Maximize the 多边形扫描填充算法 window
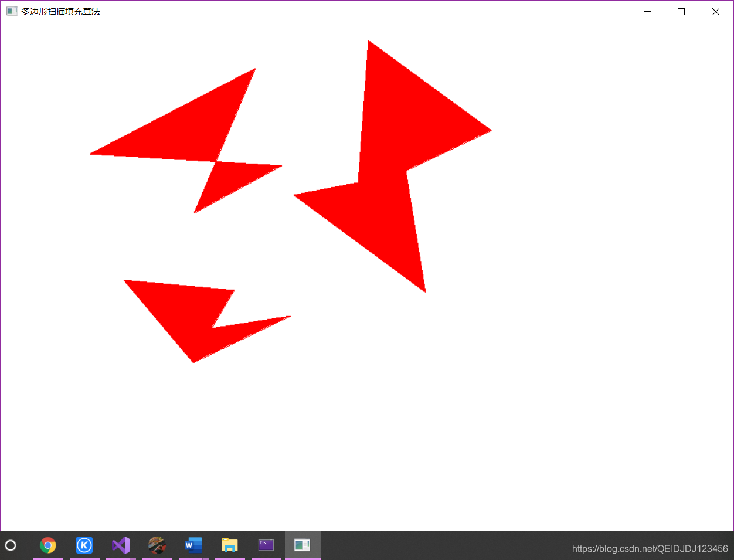The height and width of the screenshot is (560, 734). coord(681,12)
